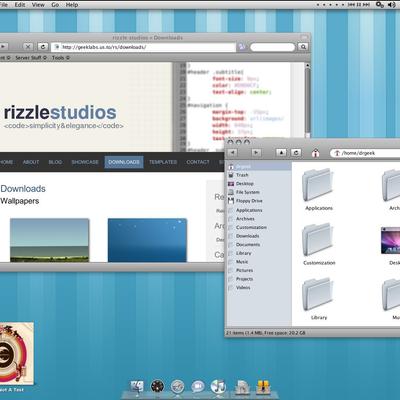This screenshot has width=400, height=400.
Task: Click the file manager location field
Action: pos(365,153)
